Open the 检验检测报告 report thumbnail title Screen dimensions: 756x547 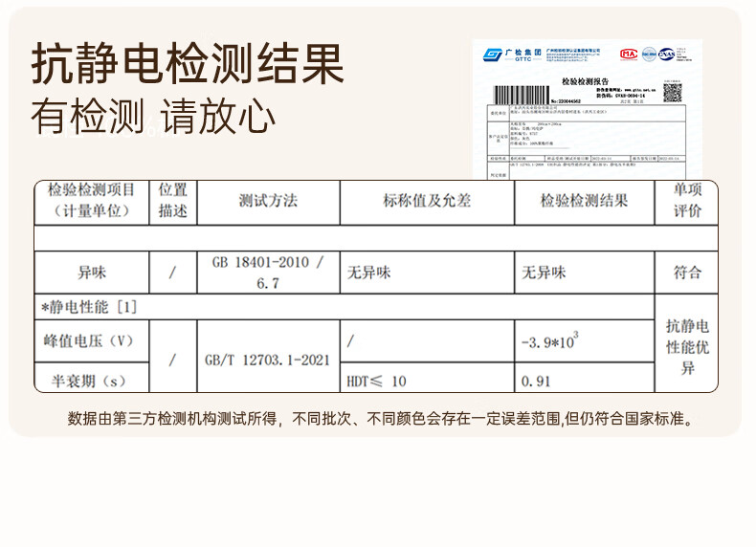[x=586, y=81]
